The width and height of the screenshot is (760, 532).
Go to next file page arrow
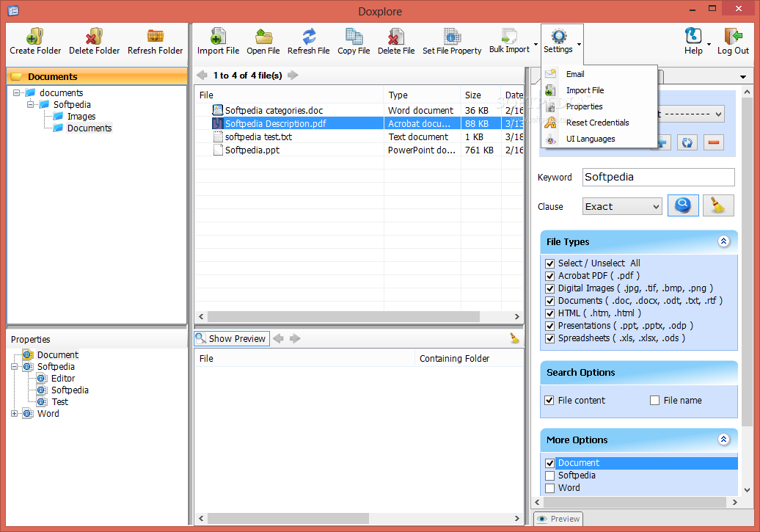click(293, 75)
